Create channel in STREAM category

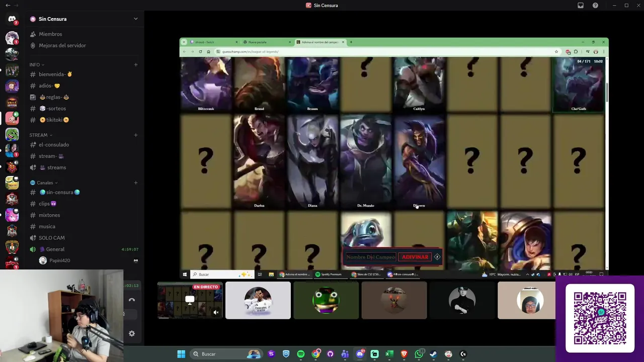pyautogui.click(x=136, y=135)
